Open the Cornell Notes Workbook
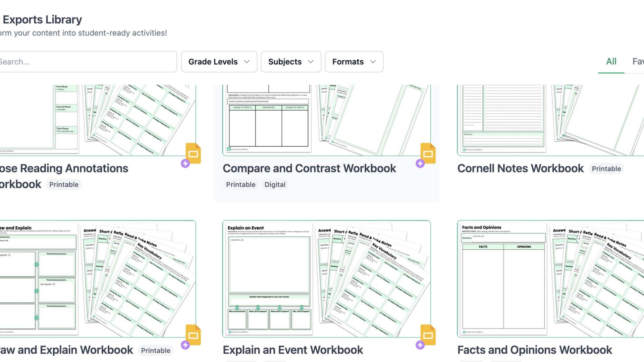The width and height of the screenshot is (644, 362). (x=520, y=168)
